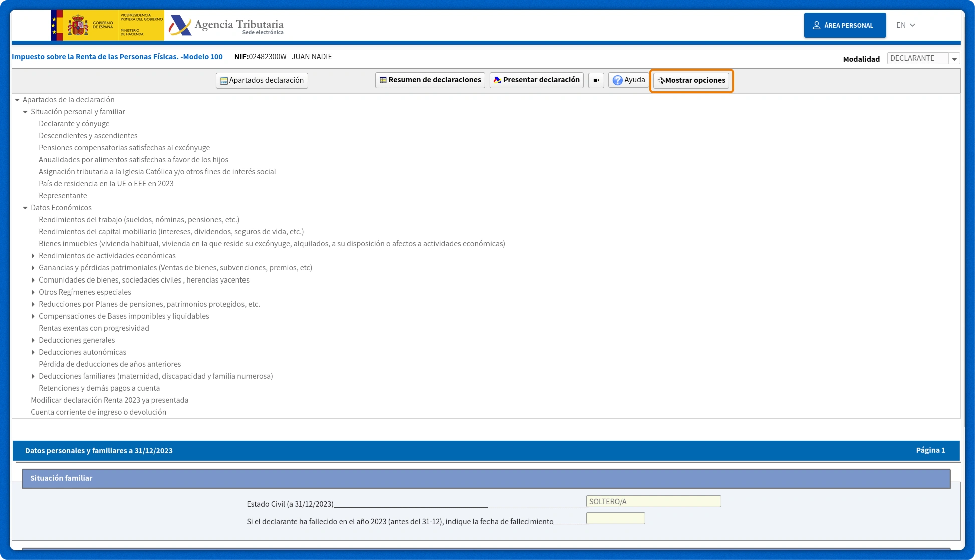Open Cuenta corriente de ingreso o devolución

pos(98,412)
